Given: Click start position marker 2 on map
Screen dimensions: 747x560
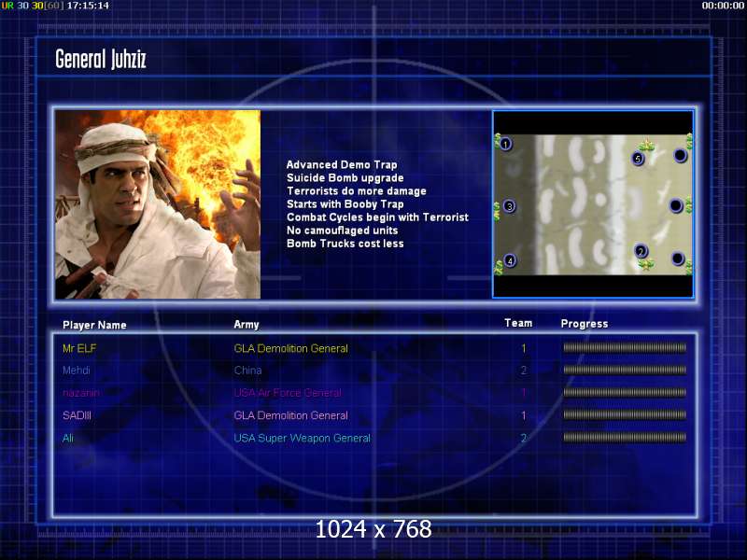Looking at the screenshot, I should click(641, 251).
